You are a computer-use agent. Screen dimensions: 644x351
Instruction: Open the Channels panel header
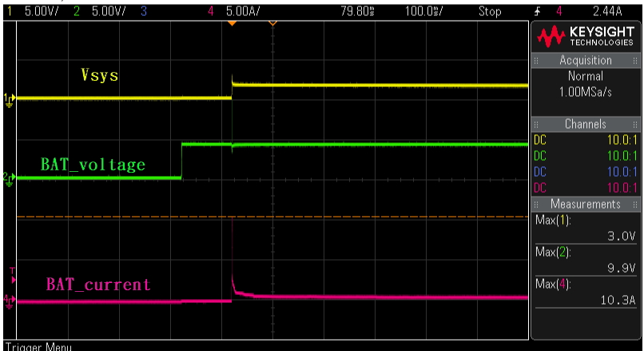586,124
